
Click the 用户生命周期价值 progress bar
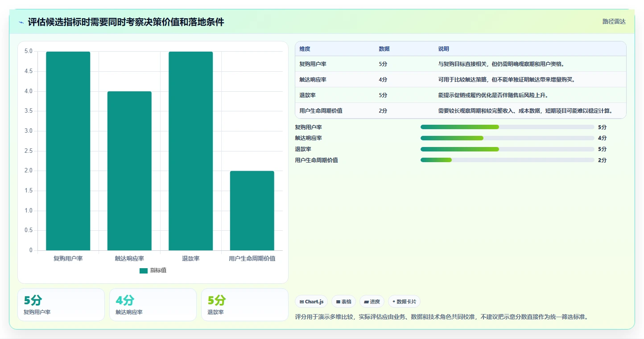pyautogui.click(x=508, y=160)
